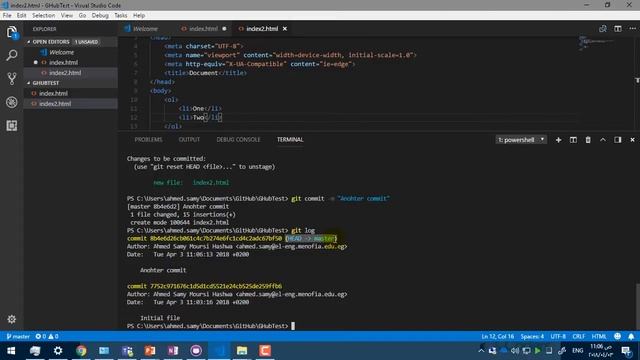Open the Action Center notification icon
640x360 pixels.
pos(627,351)
